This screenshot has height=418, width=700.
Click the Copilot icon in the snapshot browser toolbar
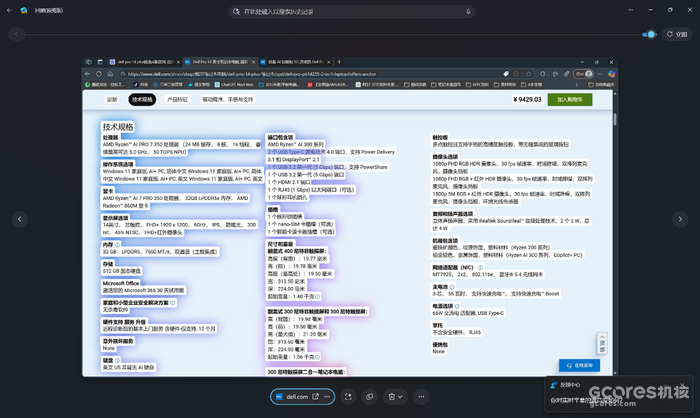point(612,74)
